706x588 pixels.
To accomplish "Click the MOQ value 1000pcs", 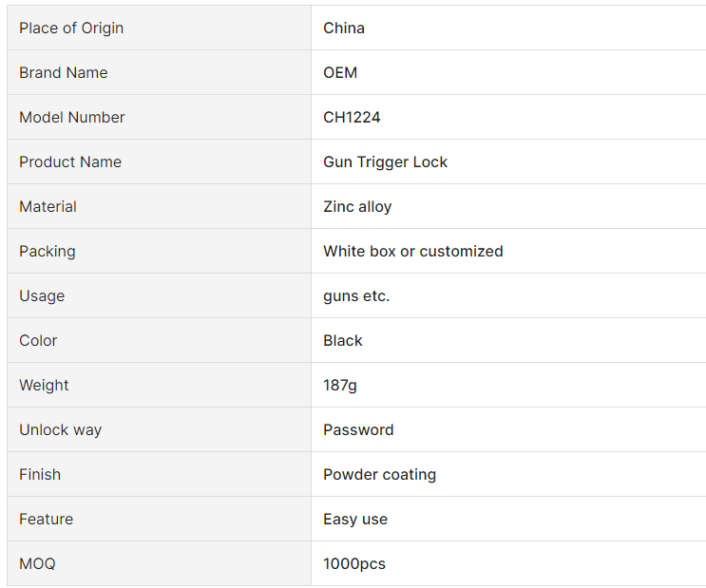I will click(x=354, y=563).
